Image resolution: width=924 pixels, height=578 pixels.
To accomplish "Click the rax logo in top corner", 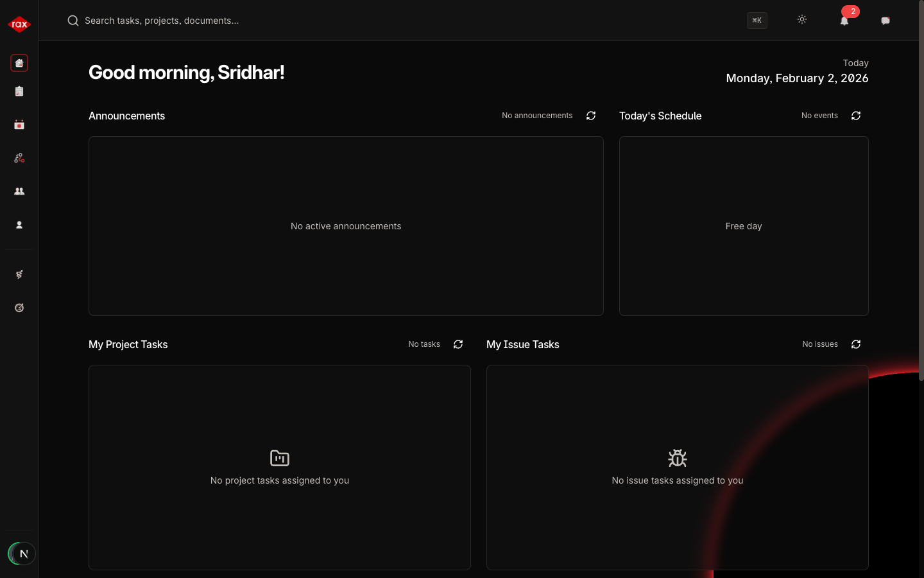I will (x=19, y=24).
